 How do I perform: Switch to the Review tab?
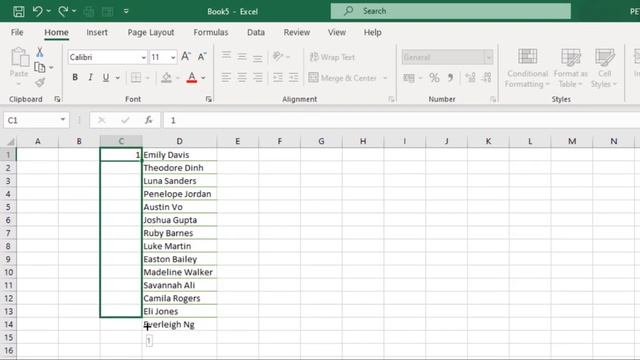point(297,32)
